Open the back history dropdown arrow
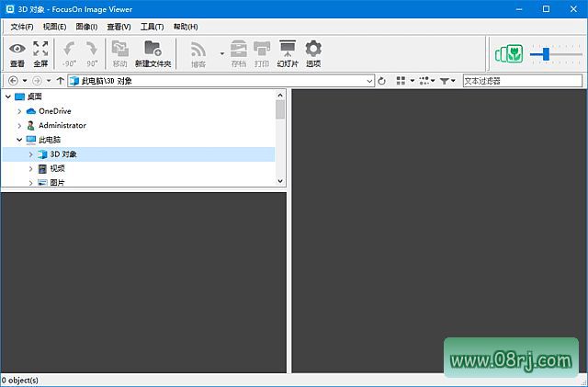The width and height of the screenshot is (588, 387). tap(25, 81)
